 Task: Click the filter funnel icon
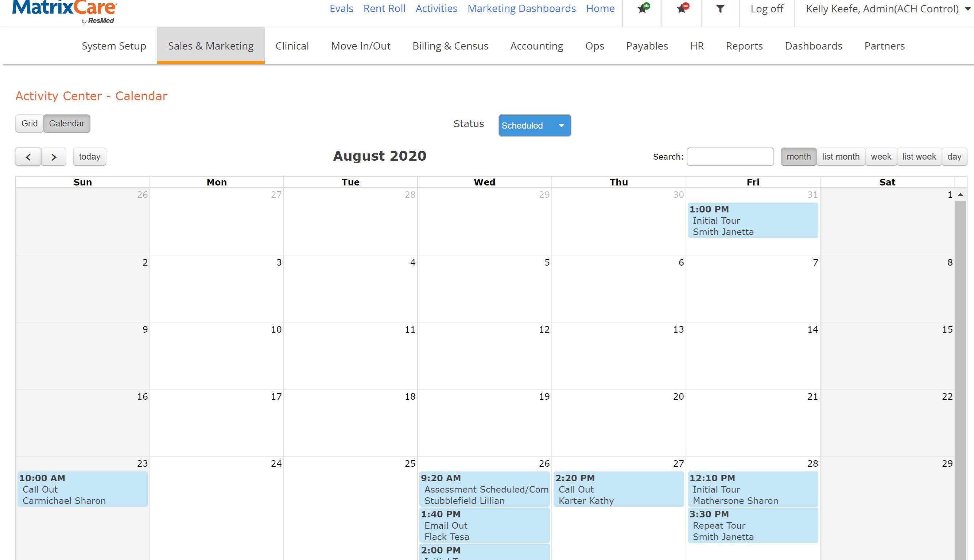point(720,8)
